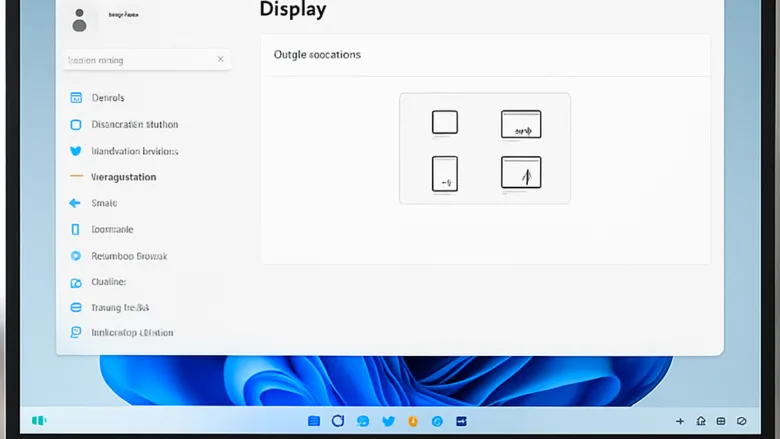The image size is (780, 439).
Task: Open the orange taskbar icon
Action: 413,422
